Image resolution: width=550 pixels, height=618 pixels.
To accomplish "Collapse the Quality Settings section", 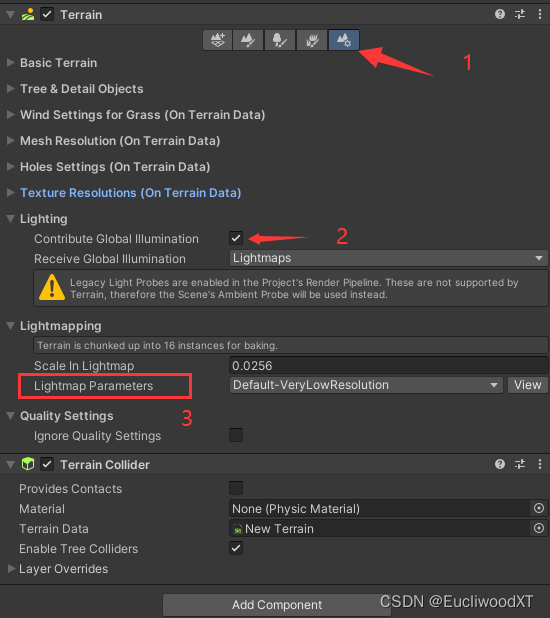I will tap(11, 416).
